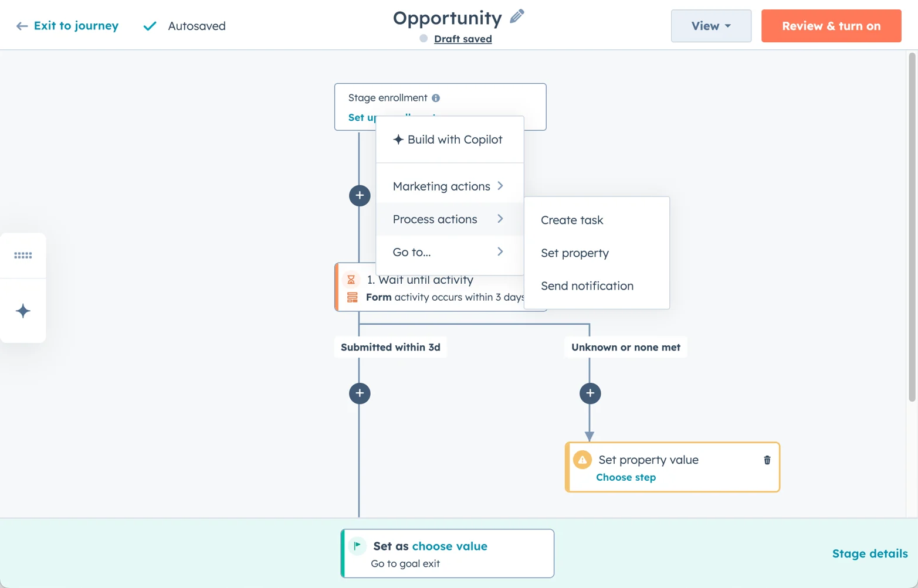Click the goal flag icon
The width and height of the screenshot is (918, 588).
(x=357, y=546)
